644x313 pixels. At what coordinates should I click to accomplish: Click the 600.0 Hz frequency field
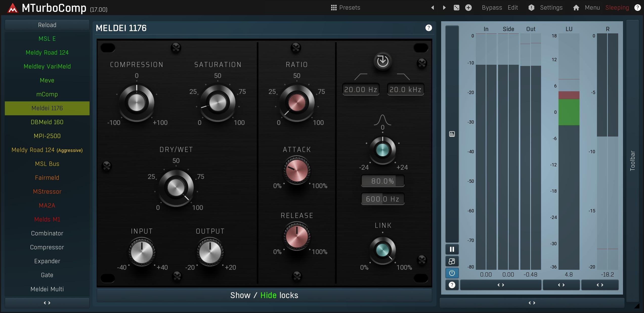[x=382, y=199]
